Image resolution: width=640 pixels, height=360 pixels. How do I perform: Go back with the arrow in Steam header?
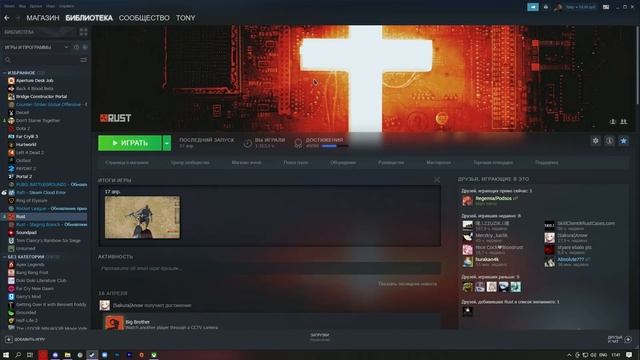pos(7,18)
